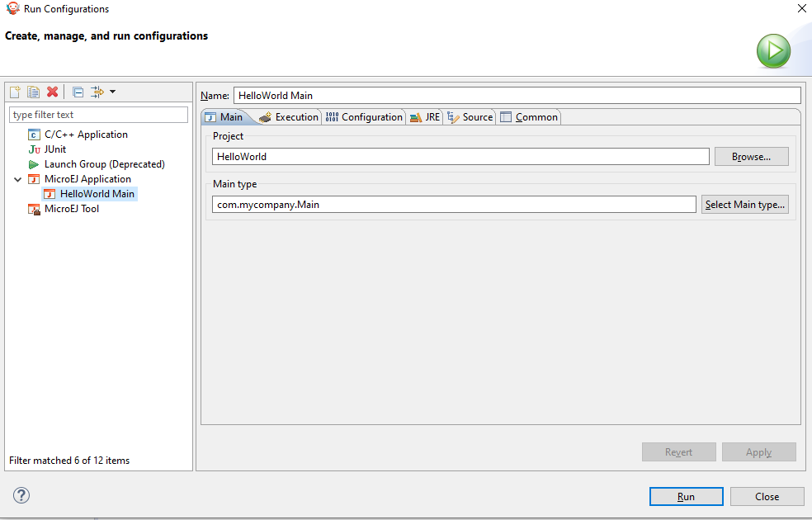
Task: Collapse the MicroEJ Application tree node
Action: click(18, 178)
